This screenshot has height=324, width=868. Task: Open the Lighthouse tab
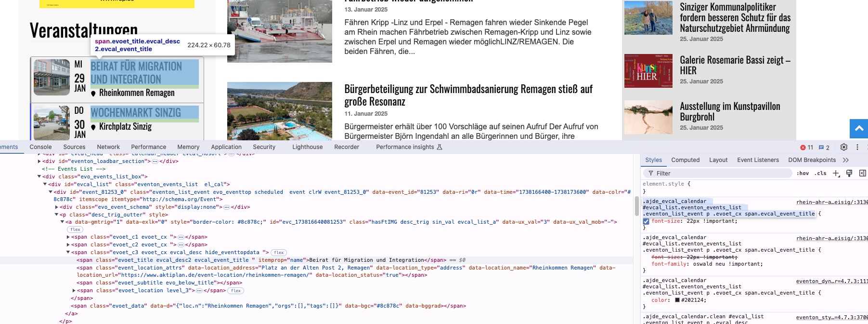click(308, 147)
